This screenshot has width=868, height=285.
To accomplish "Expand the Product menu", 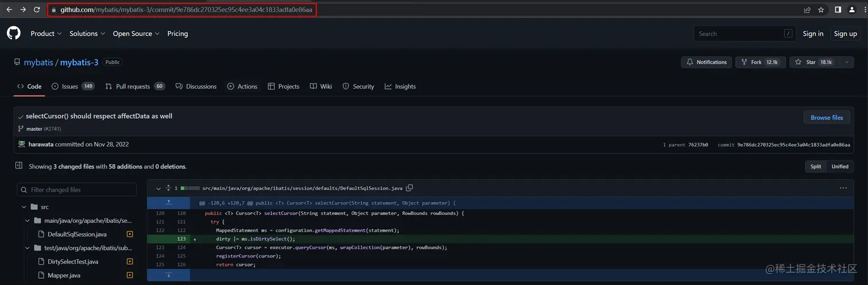I will point(46,33).
